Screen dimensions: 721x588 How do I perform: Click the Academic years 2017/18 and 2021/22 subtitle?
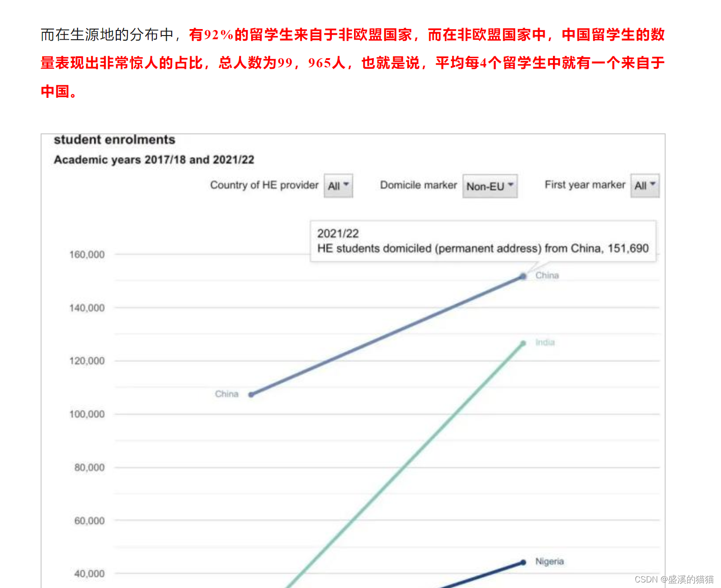[x=154, y=160]
